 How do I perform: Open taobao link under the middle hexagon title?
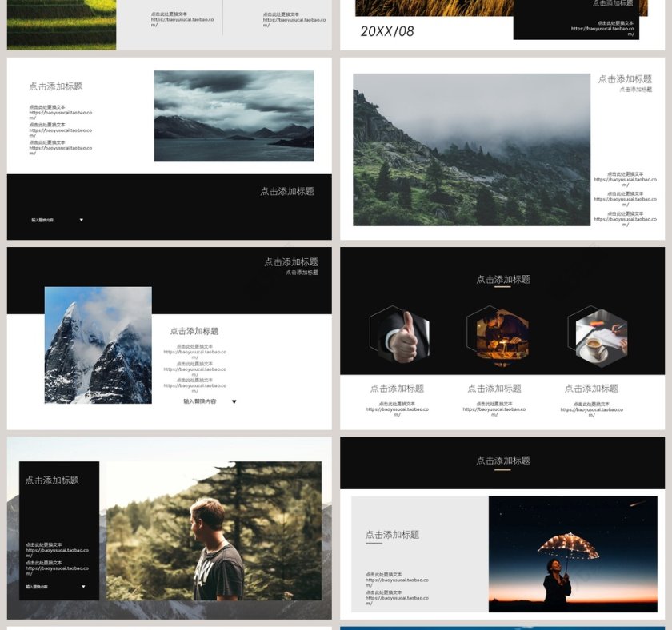point(494,409)
